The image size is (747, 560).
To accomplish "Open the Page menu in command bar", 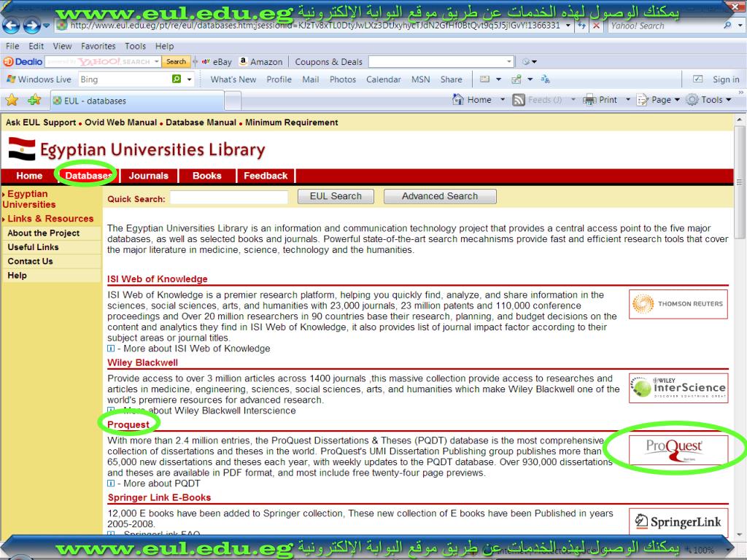I will click(659, 100).
